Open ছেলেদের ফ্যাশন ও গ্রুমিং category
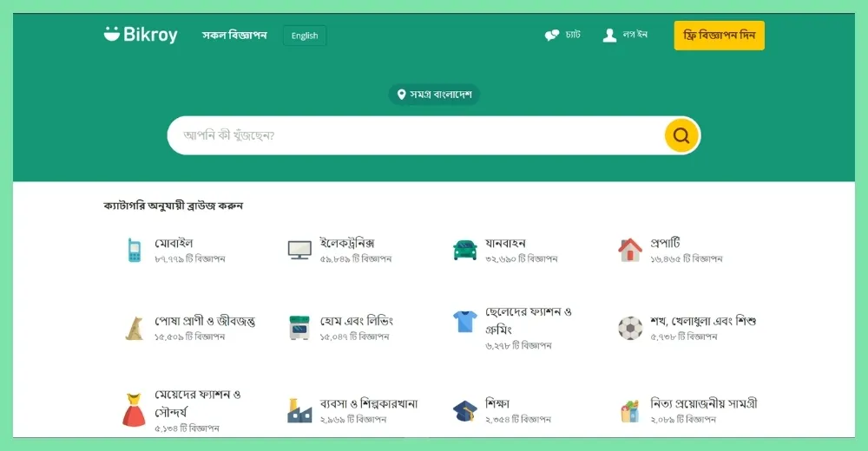This screenshot has height=451, width=868. tap(528, 320)
